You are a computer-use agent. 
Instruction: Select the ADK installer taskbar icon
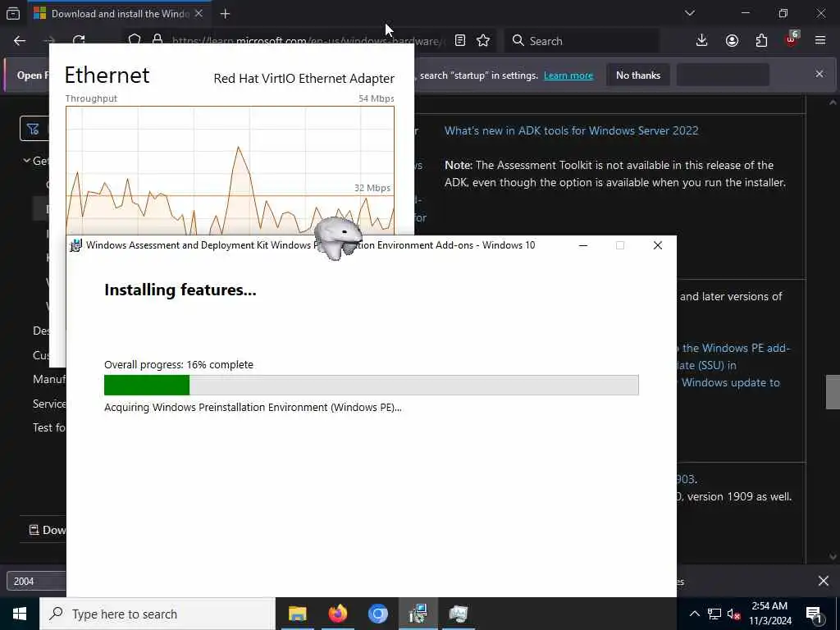418,614
